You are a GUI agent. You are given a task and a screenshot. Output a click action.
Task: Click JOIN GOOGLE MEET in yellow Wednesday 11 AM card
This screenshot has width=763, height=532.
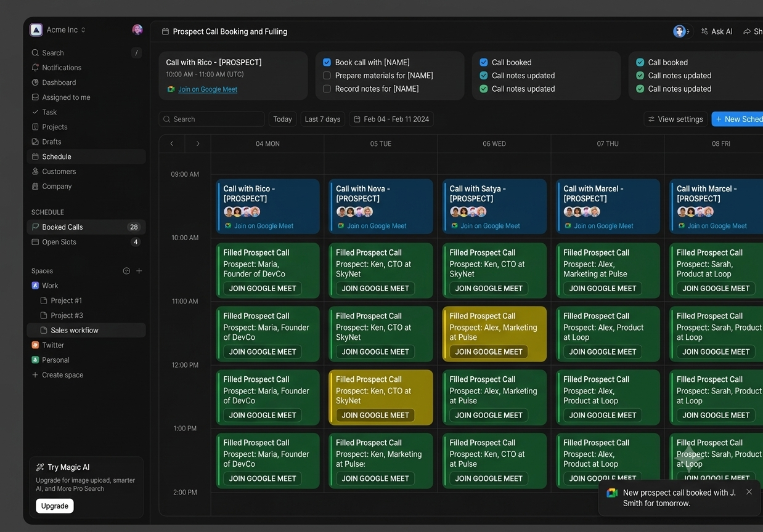pyautogui.click(x=489, y=352)
